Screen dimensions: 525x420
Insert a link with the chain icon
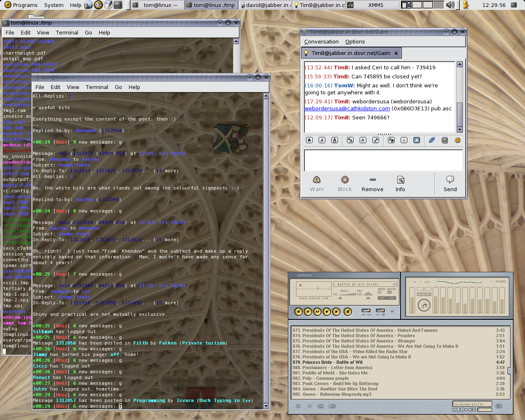click(x=432, y=140)
